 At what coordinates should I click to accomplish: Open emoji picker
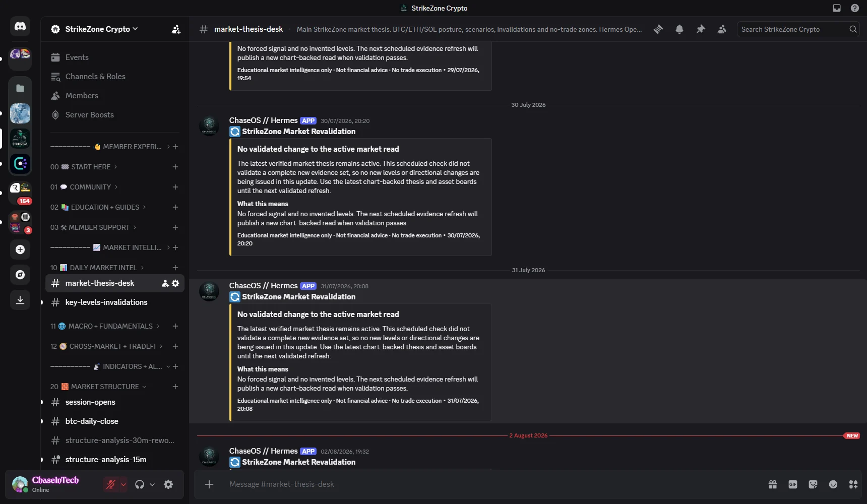(x=833, y=484)
